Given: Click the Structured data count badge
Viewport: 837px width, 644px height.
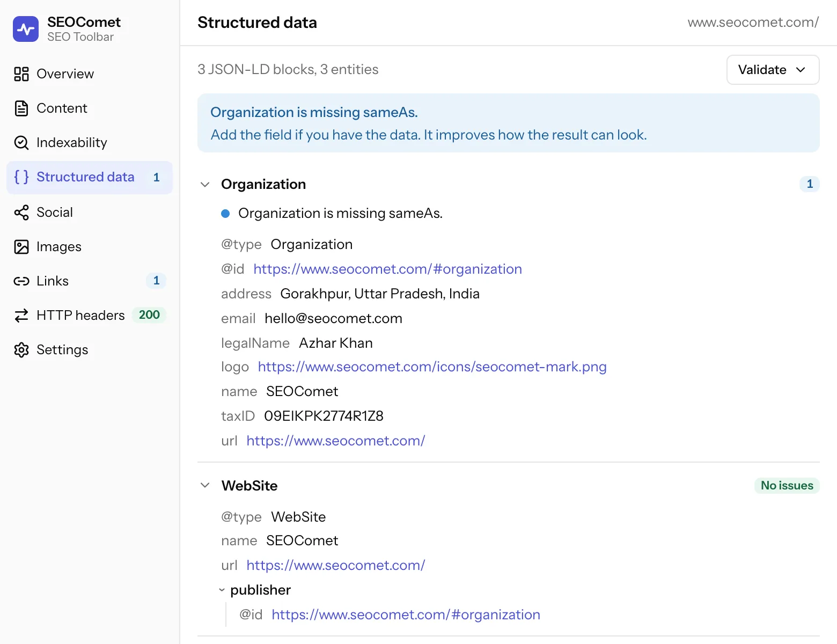Looking at the screenshot, I should click(156, 178).
